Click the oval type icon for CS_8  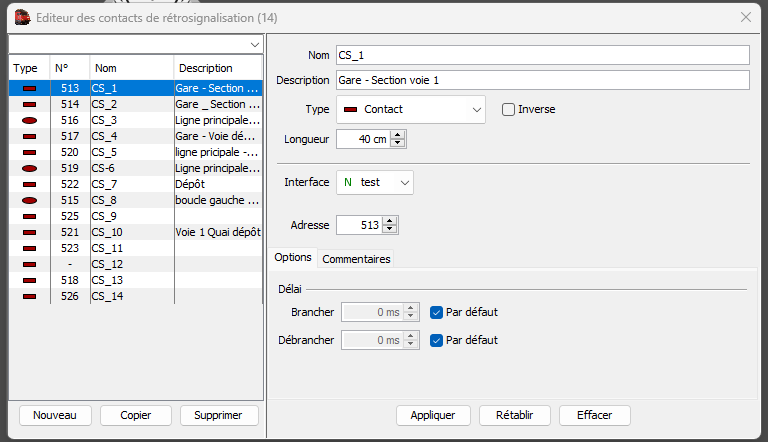point(29,200)
